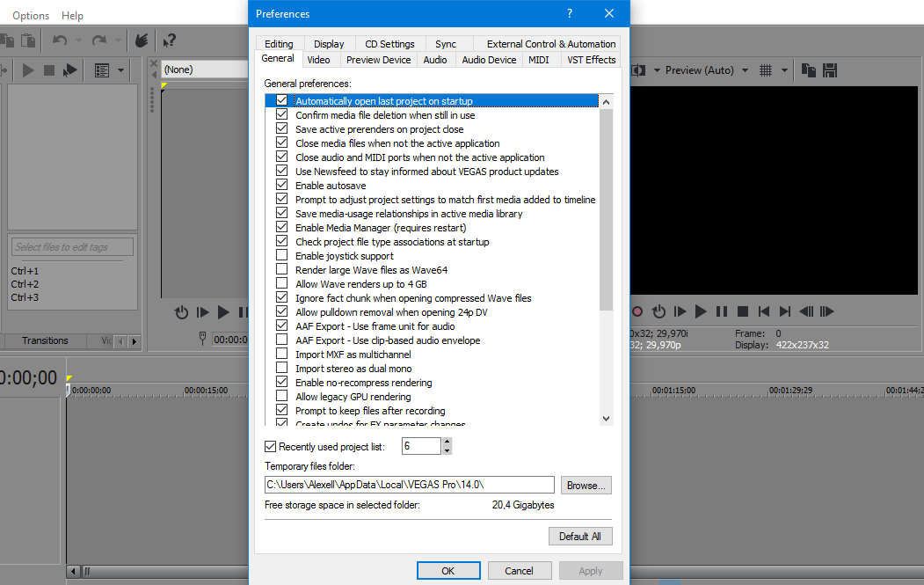Image resolution: width=924 pixels, height=585 pixels.
Task: Click the temporary files folder path field
Action: [409, 485]
